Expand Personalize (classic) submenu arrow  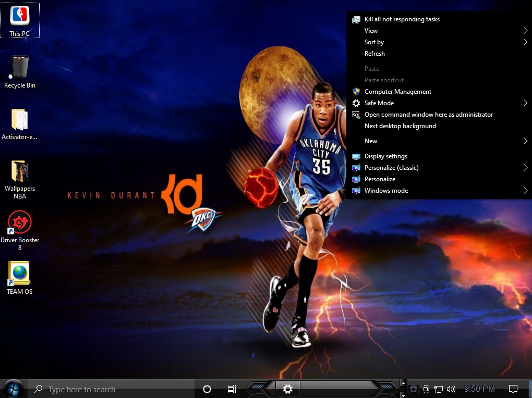[x=525, y=167]
